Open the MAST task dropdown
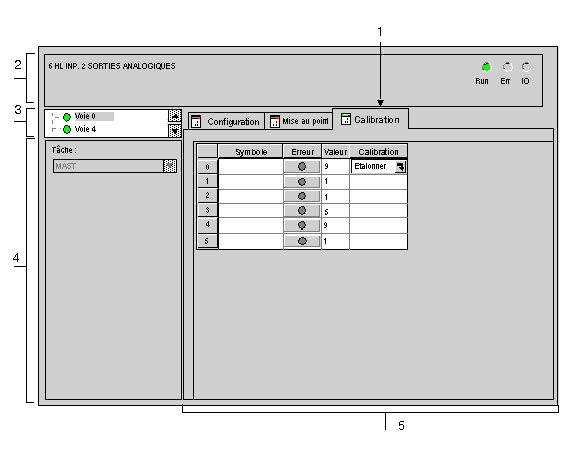Screen dimensions: 570x456 (170, 166)
